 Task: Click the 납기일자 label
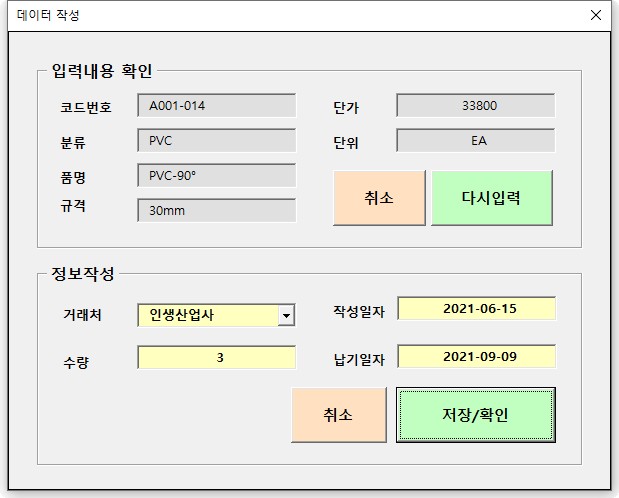tap(358, 360)
